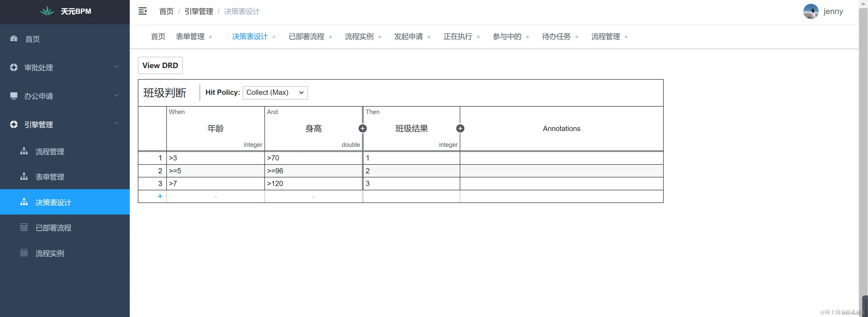Viewport: 868px width, 317px height.
Task: Collapse sidebar with the hamburger icon
Action: pos(142,11)
